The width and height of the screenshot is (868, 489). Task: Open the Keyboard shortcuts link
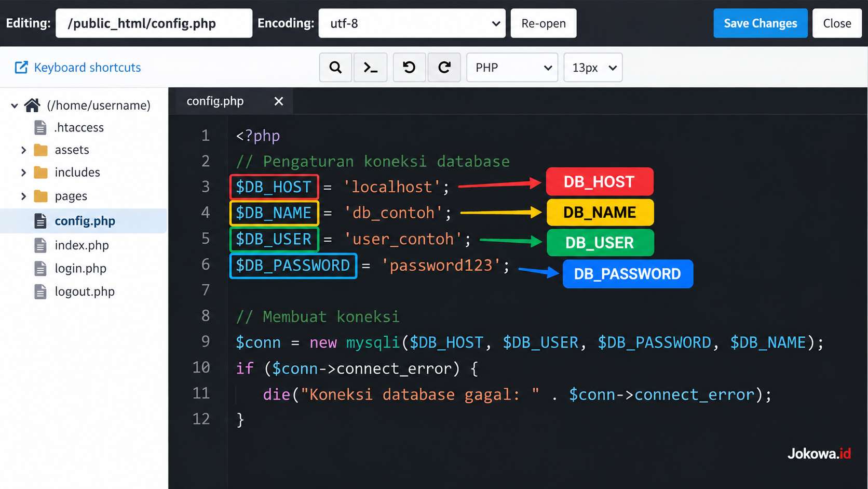(x=87, y=68)
